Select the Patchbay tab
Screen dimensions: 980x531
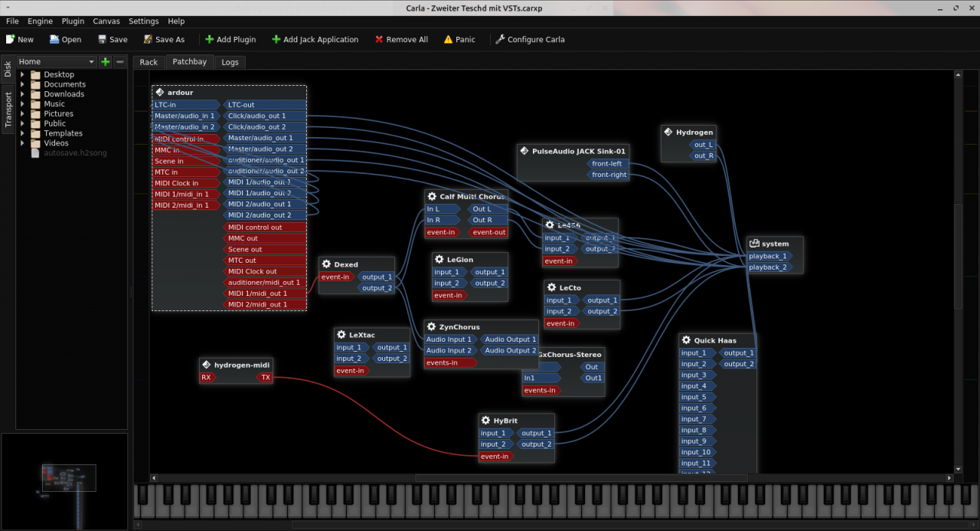point(189,61)
